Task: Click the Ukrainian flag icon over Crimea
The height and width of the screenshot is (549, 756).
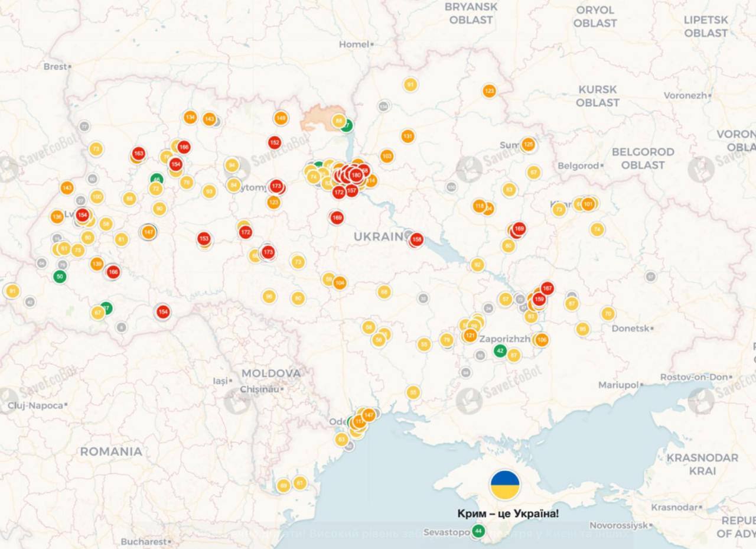Action: (x=505, y=485)
